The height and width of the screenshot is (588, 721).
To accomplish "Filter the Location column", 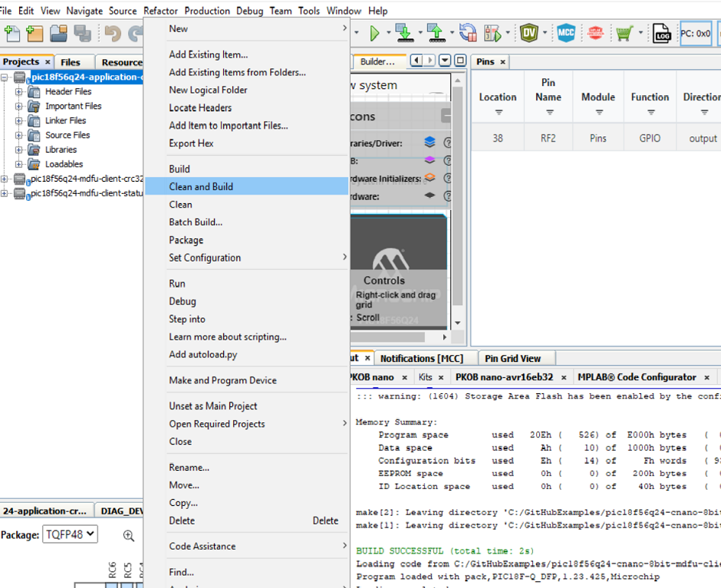I will pos(499,112).
